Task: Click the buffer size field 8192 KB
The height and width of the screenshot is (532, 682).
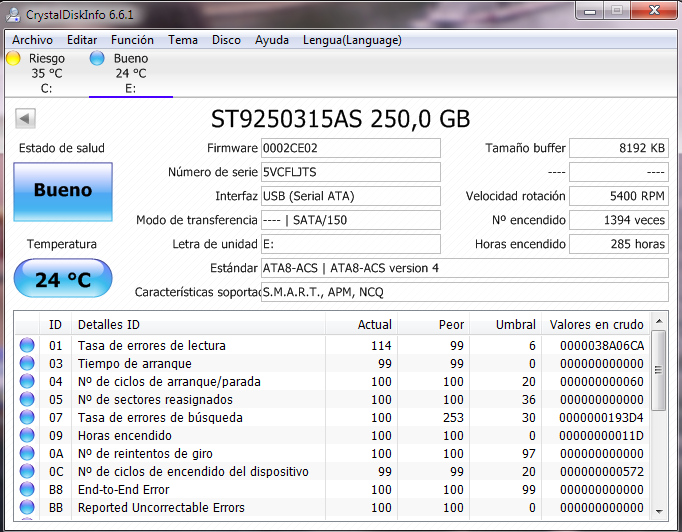Action: click(618, 148)
